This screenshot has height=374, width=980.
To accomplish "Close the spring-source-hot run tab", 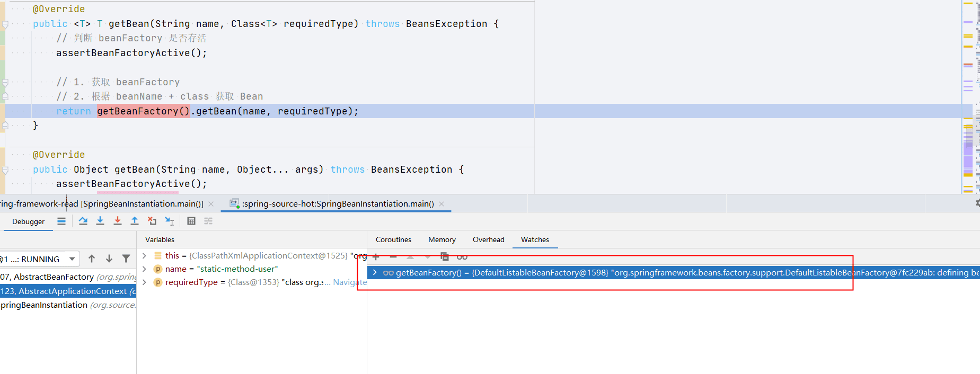I will click(x=442, y=203).
